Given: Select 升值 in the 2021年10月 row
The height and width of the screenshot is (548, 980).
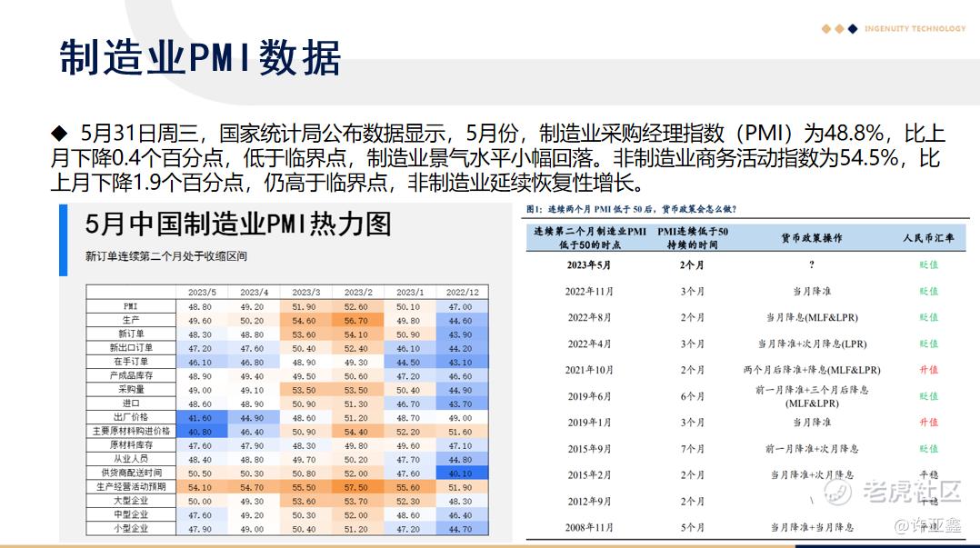Looking at the screenshot, I should 929,370.
